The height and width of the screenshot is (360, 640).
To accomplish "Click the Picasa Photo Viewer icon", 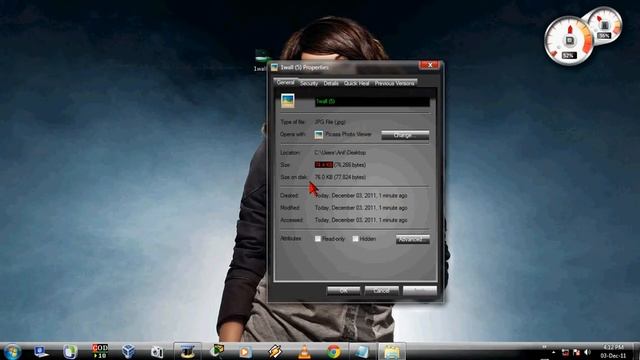I will [319, 135].
